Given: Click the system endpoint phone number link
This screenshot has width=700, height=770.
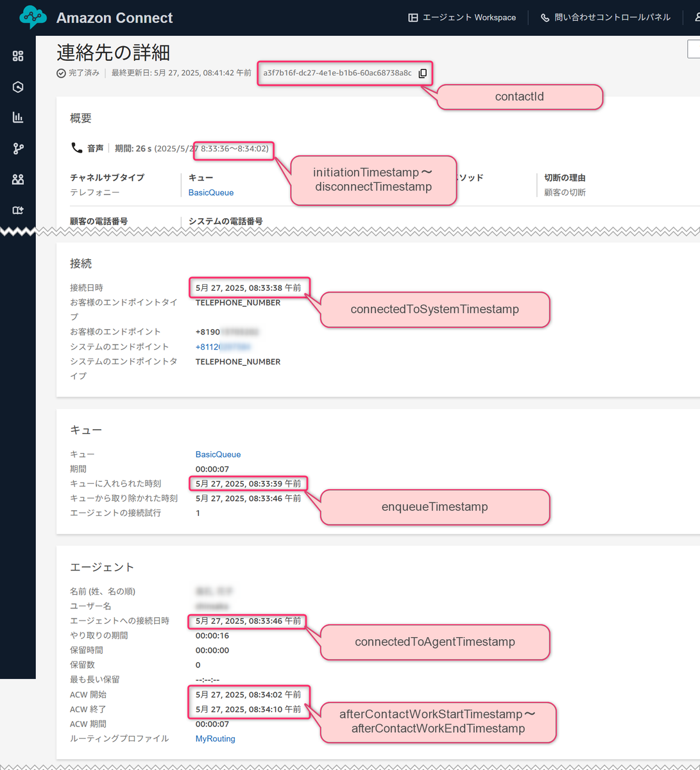Looking at the screenshot, I should pos(223,346).
